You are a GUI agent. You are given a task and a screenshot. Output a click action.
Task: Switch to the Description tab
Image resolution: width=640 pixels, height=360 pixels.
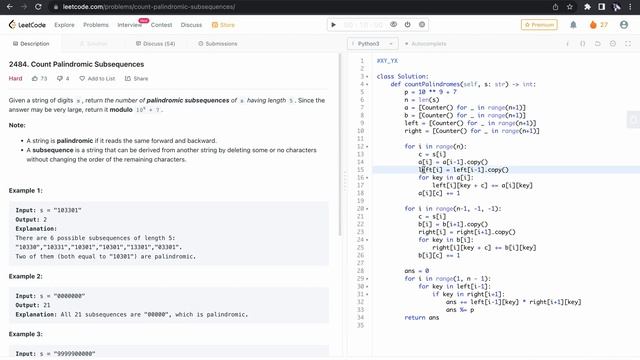[31, 44]
